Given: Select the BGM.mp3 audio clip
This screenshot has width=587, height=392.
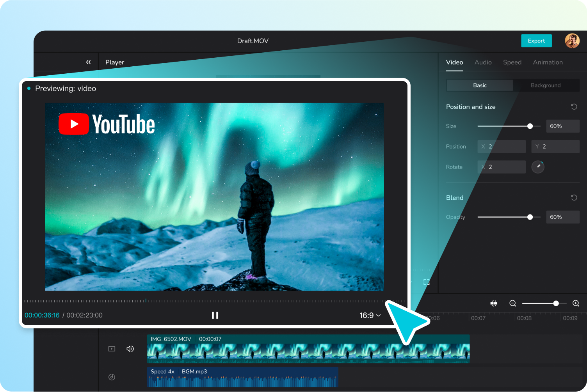Looking at the screenshot, I should click(x=242, y=377).
